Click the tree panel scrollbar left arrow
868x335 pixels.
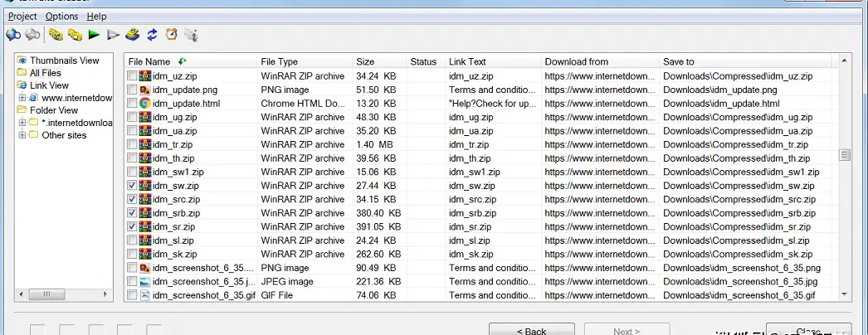(22, 294)
